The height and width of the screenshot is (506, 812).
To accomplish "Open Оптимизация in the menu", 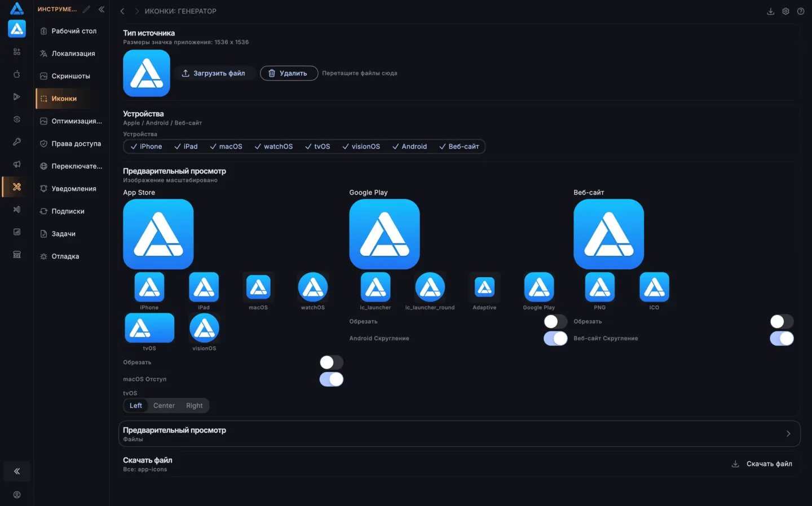I will 72,121.
